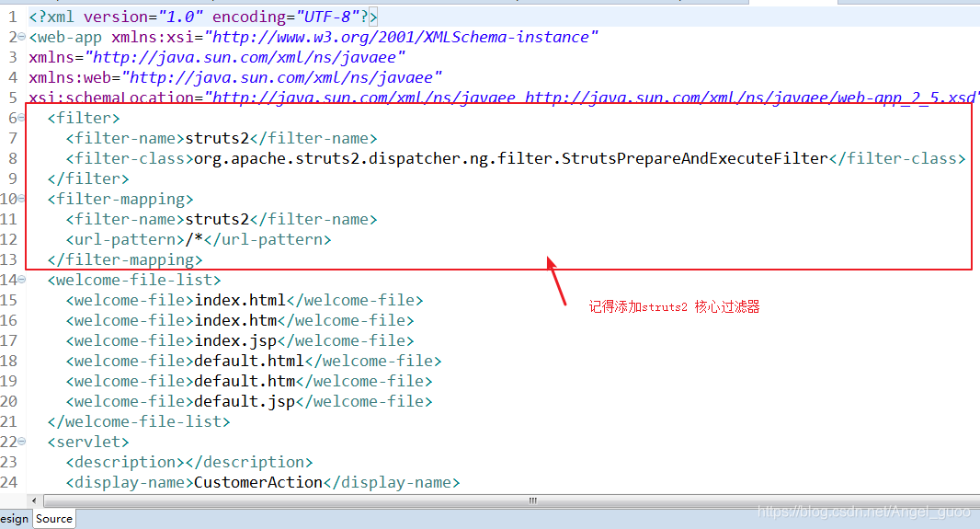This screenshot has height=529, width=980.
Task: Click 'index.jsp' welcome-file value
Action: click(235, 340)
